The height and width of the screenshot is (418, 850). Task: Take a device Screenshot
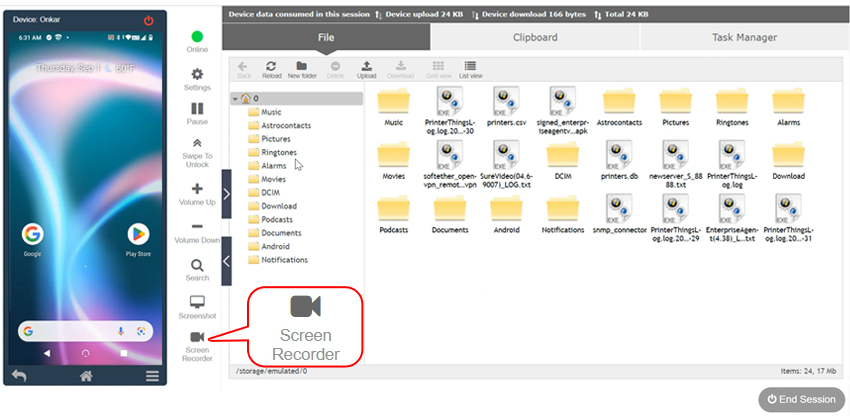point(197,307)
